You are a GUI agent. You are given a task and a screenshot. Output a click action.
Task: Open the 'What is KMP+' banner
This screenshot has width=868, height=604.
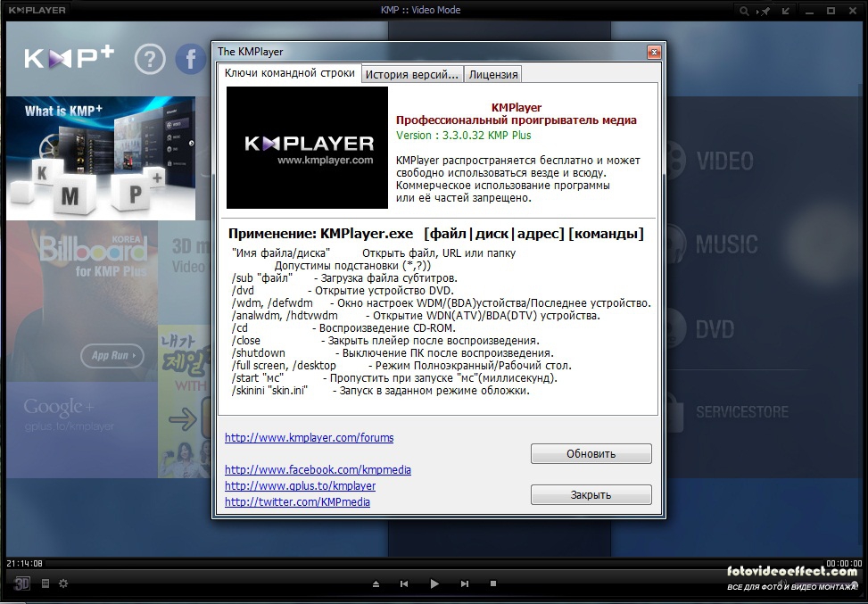101,158
